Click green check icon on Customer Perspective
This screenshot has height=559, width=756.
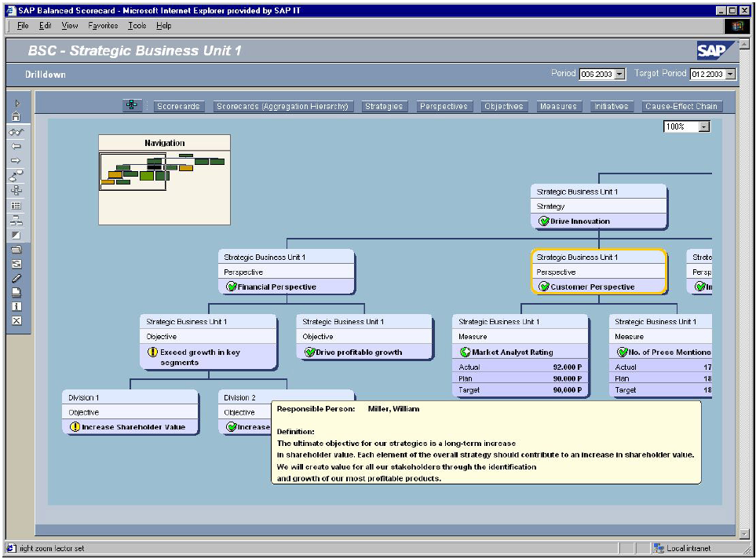pos(544,287)
